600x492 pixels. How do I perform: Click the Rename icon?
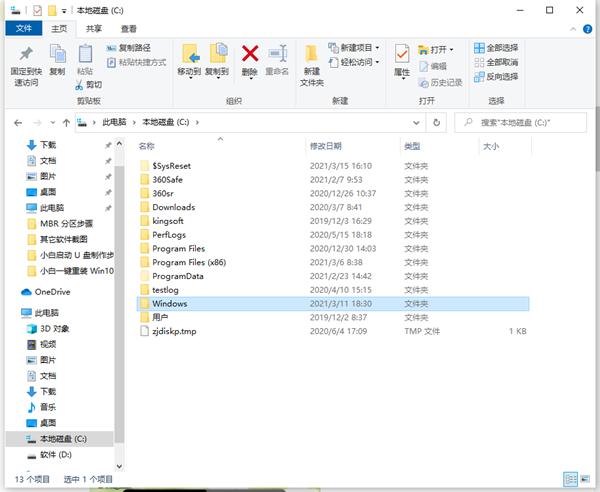(x=277, y=54)
